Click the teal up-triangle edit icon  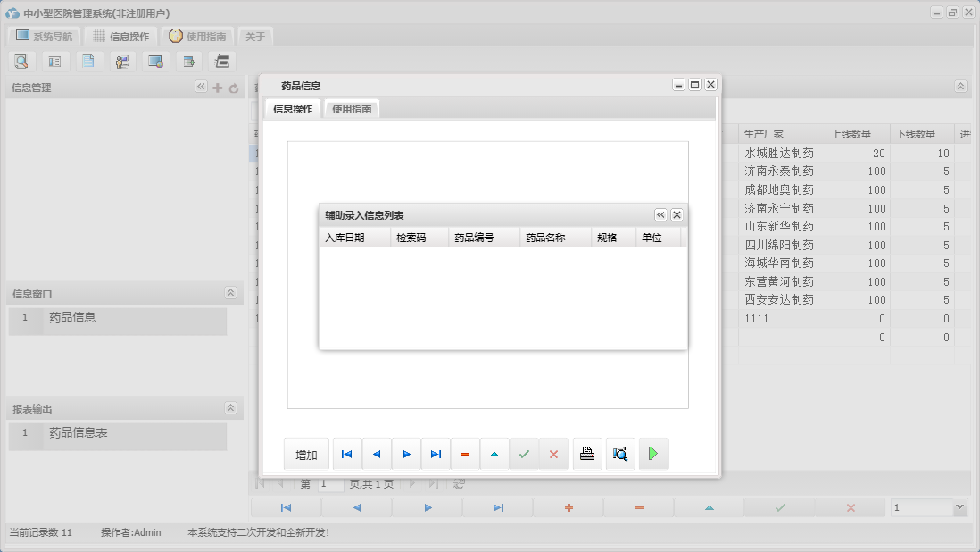coord(494,454)
